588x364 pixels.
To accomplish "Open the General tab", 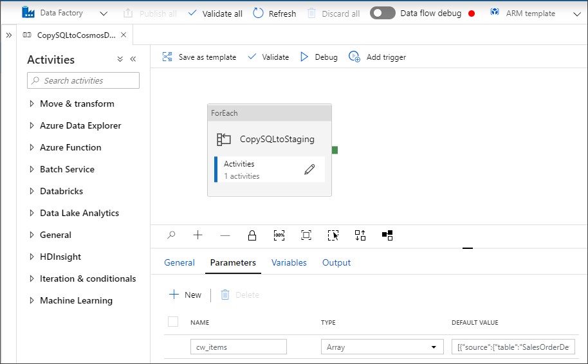I will tap(179, 262).
